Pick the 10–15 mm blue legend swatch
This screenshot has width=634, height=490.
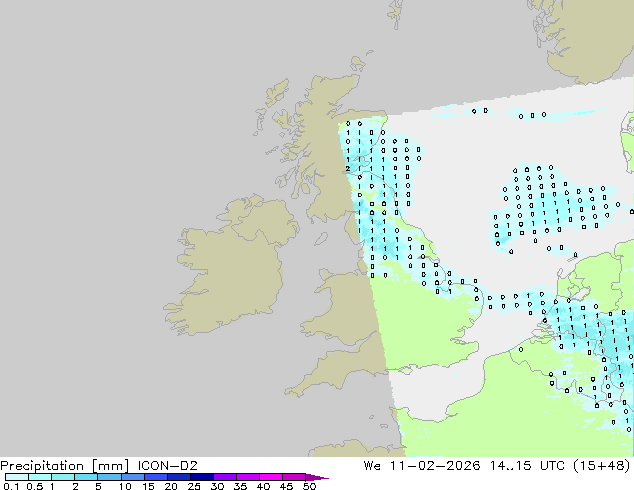tap(133, 477)
